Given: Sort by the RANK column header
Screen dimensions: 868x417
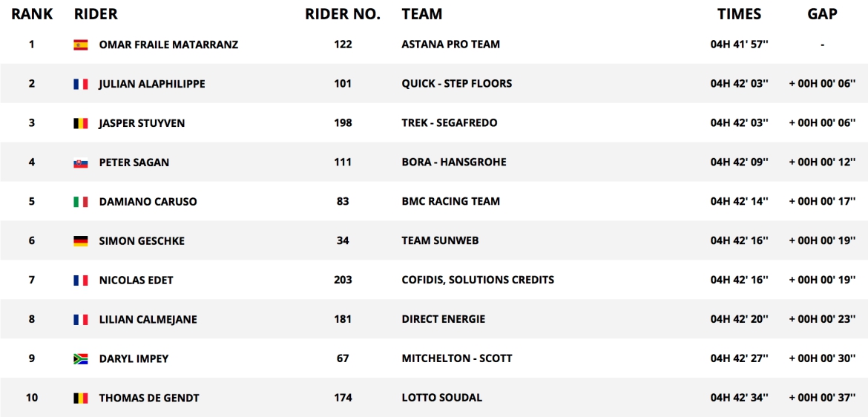Looking at the screenshot, I should pyautogui.click(x=32, y=14).
